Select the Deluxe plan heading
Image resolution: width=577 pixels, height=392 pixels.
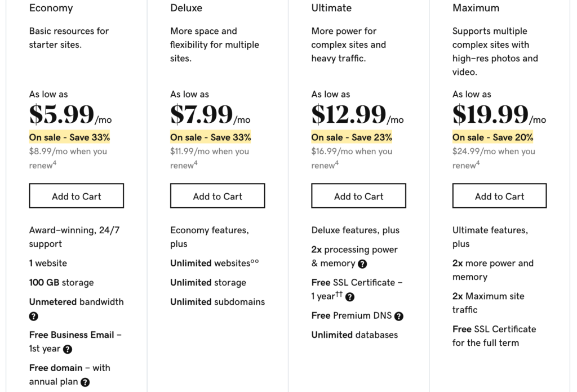[x=186, y=8]
